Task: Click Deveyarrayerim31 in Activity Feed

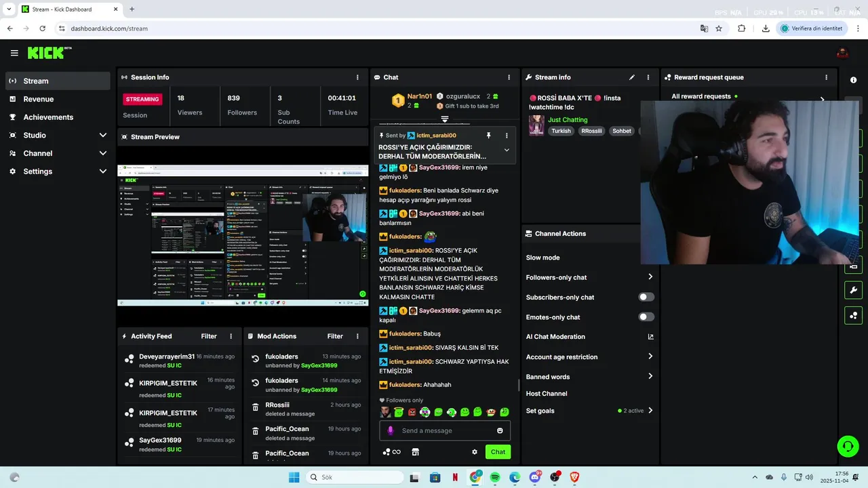Action: click(x=167, y=357)
